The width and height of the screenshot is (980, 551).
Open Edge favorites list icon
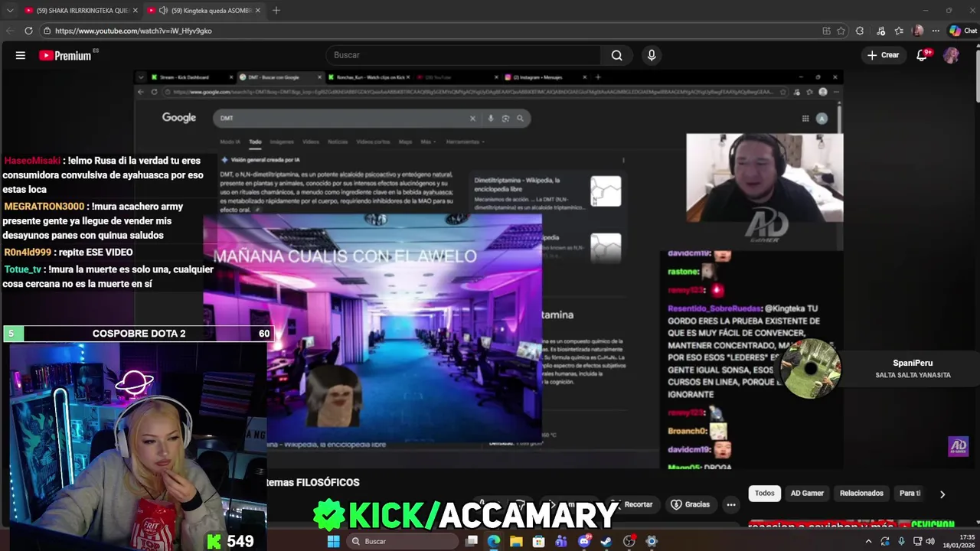point(899,31)
